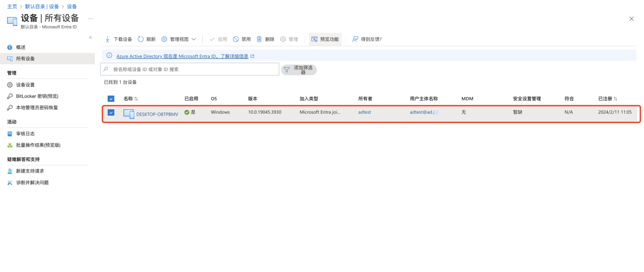644x272 pixels.
Task: Open Device settings (设备设置)
Action: click(x=25, y=85)
